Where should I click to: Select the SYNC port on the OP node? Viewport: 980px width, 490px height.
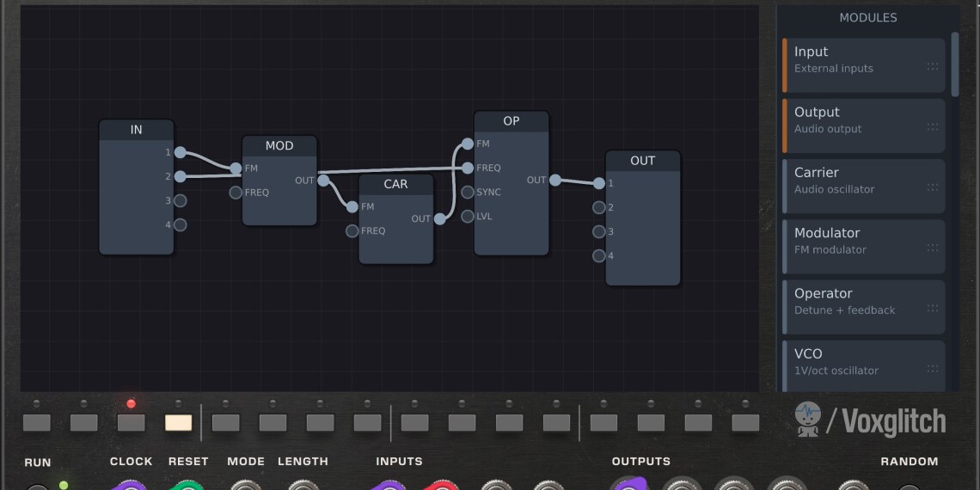468,193
